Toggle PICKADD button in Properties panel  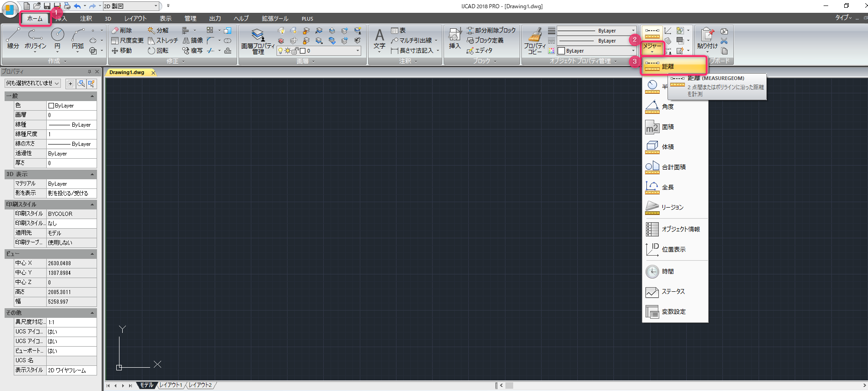click(x=70, y=83)
